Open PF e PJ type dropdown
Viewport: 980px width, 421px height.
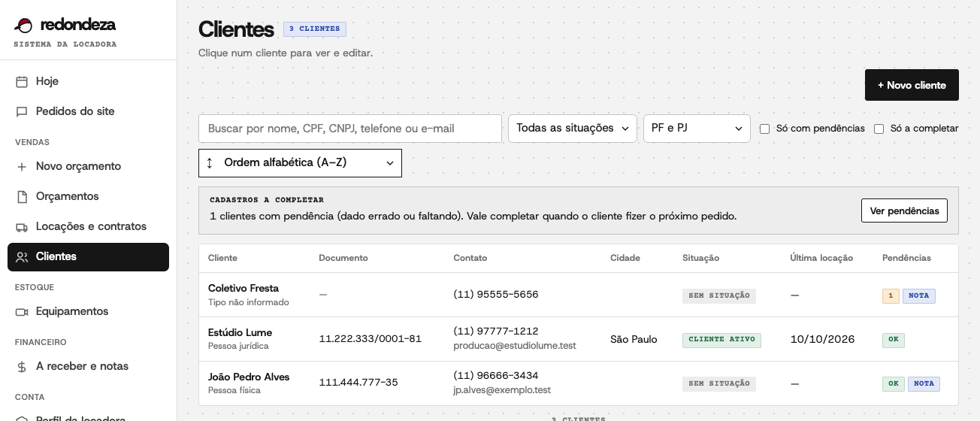coord(697,129)
